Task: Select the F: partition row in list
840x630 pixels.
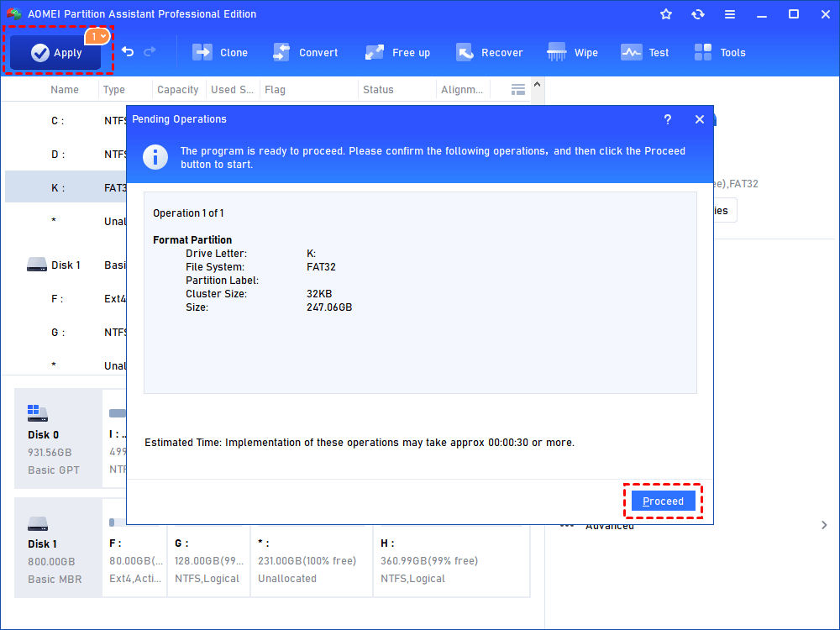Action: point(66,299)
